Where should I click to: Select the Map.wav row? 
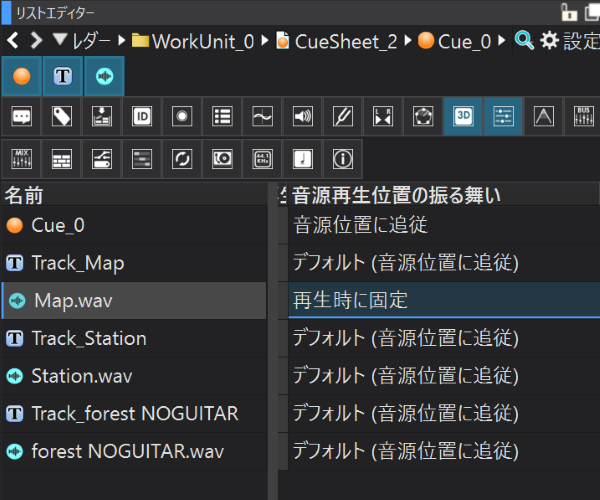[x=134, y=300]
